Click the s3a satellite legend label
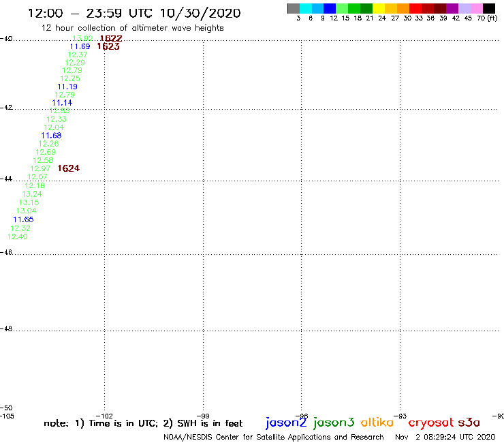The image size is (504, 443). [469, 423]
